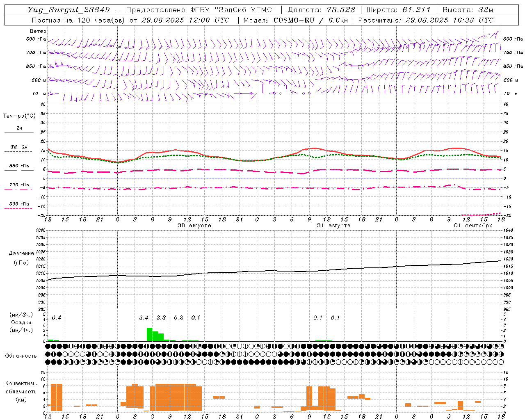Click the text Предоставлено ФГБУ "ЗапСиб УГМС"

pos(201,10)
